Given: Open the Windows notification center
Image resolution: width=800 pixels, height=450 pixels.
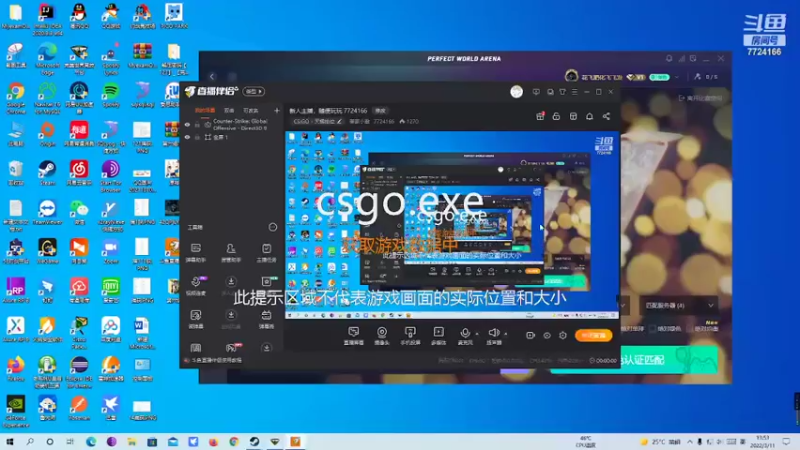Looking at the screenshot, I should click(x=786, y=442).
